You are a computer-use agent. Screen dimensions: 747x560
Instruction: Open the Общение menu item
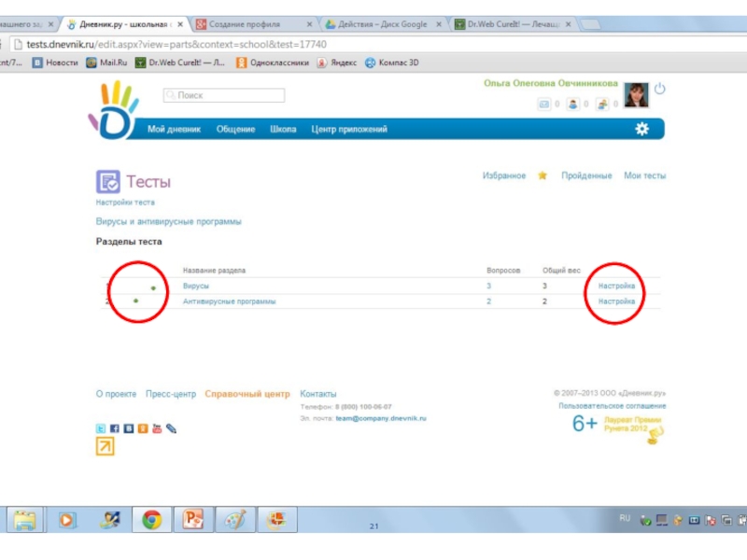pyautogui.click(x=235, y=130)
